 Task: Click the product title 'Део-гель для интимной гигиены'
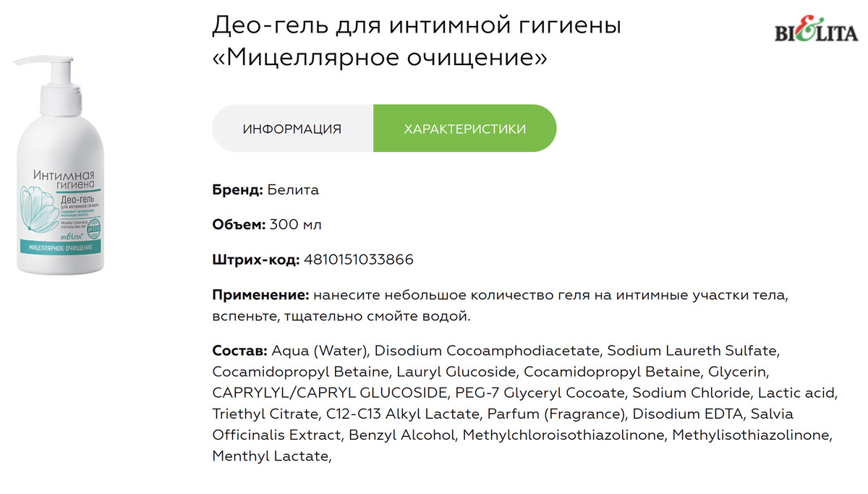tap(417, 26)
